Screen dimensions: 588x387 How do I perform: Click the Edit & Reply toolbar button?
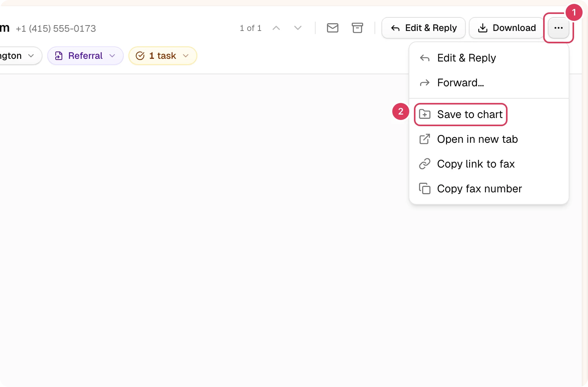click(x=424, y=28)
